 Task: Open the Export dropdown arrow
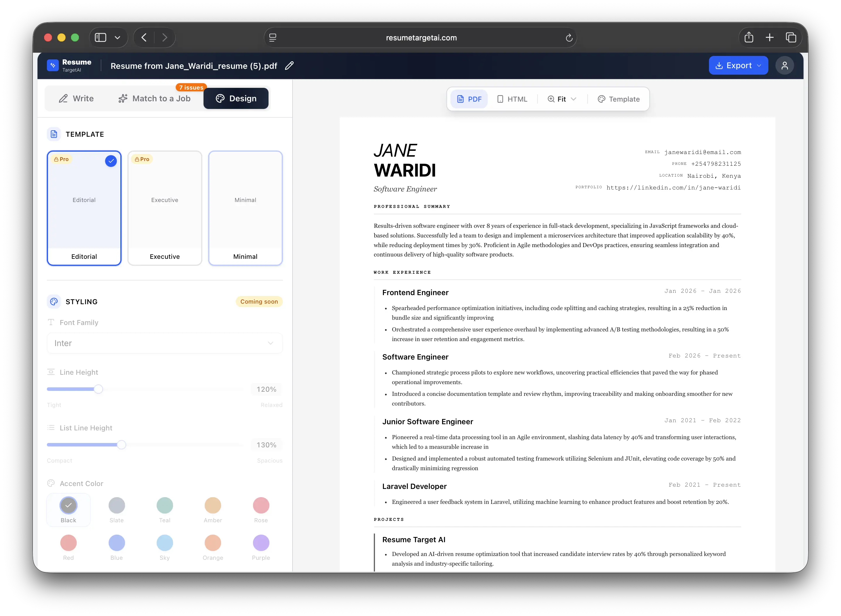[760, 65]
